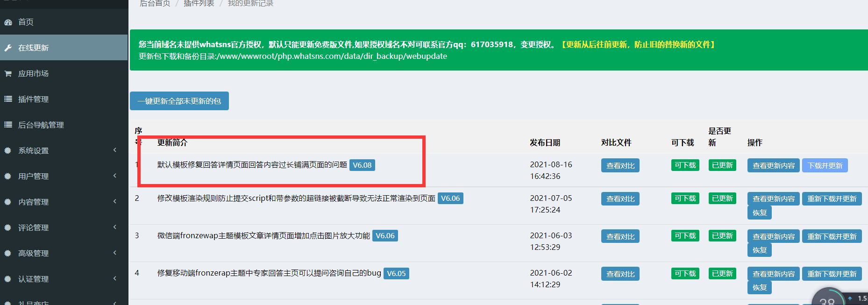Click the gear icon beside 系统设置
Screen dimensions: 868x305
8,150
